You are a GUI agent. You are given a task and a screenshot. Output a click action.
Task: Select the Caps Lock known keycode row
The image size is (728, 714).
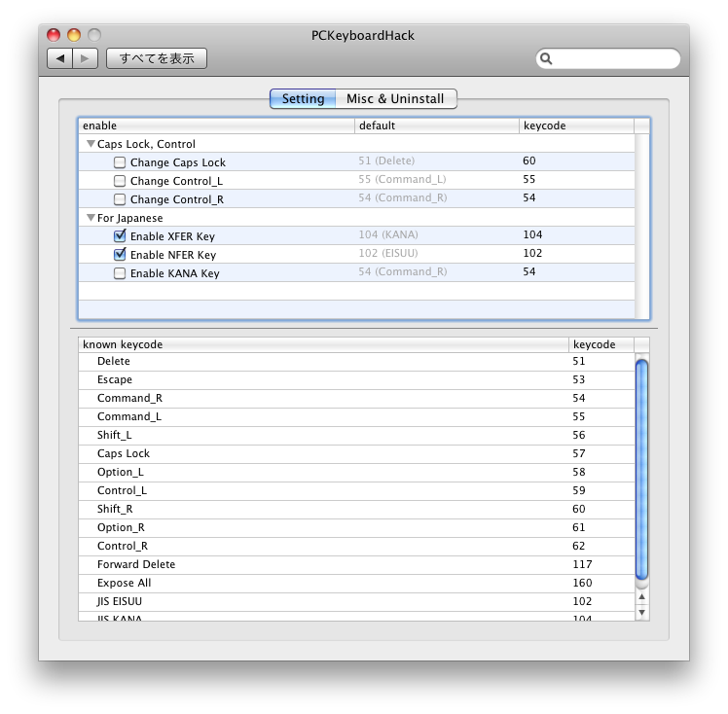coord(356,453)
